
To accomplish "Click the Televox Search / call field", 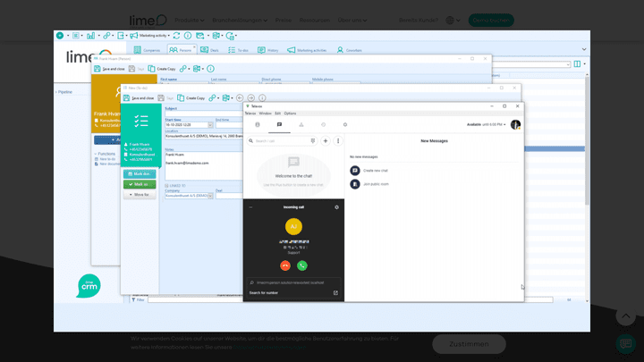I will pos(282,141).
